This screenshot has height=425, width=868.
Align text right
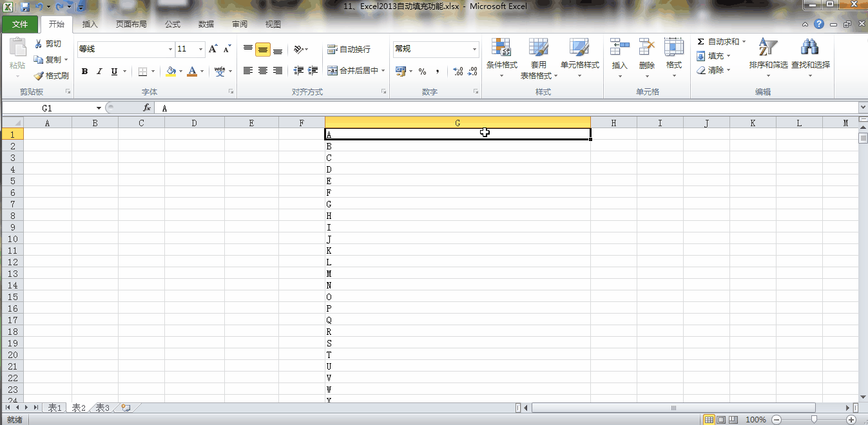[278, 71]
